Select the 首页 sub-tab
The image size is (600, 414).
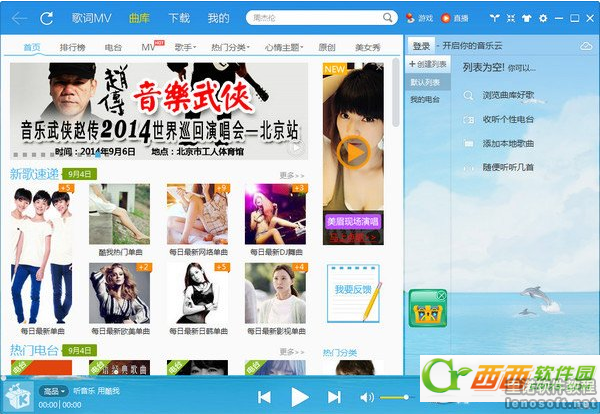click(x=32, y=47)
